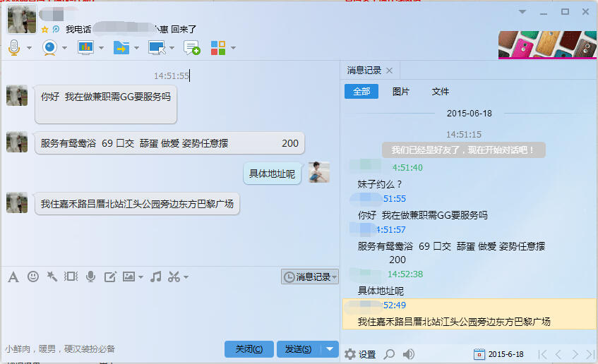Switch to the 文件 tab
The height and width of the screenshot is (364, 598).
point(441,92)
